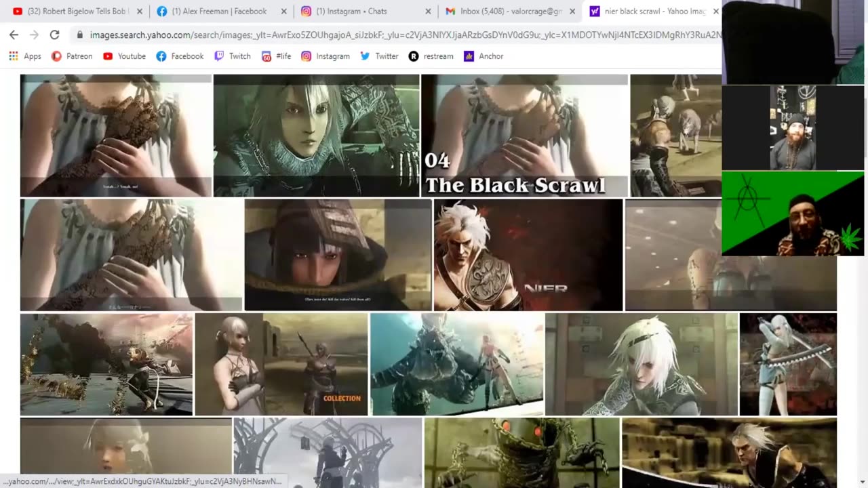This screenshot has width=868, height=488.
Task: Open the white-haired character close-up in top row
Action: click(316, 136)
